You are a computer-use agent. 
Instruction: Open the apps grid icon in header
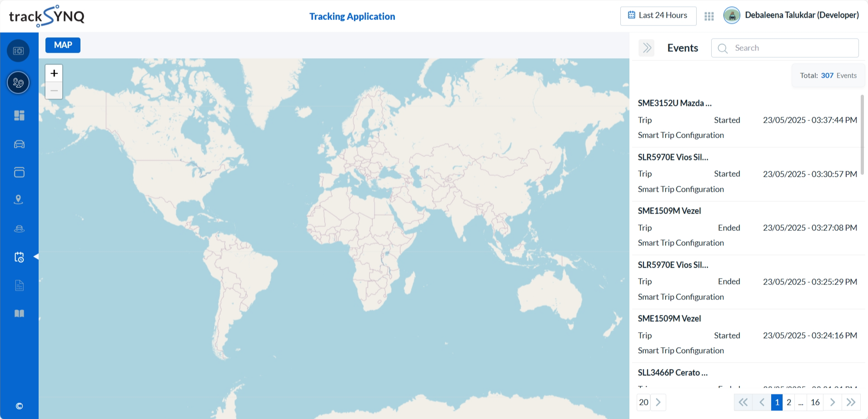pos(708,15)
